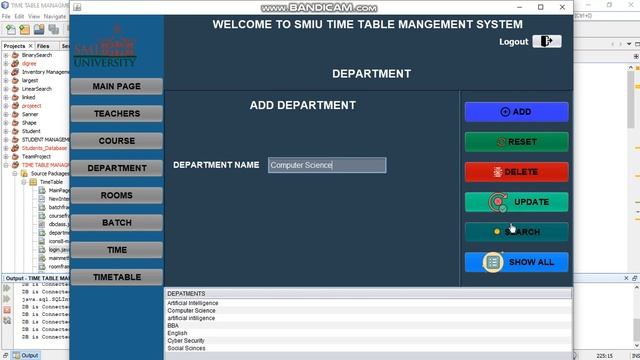Expand LinearSearch project node
Viewport: 640px width, 360px height.
(x=6, y=89)
